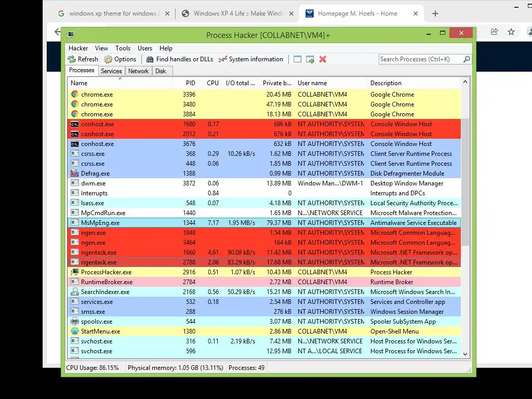Click the find window toolbar icon
This screenshot has height=399, width=532.
pos(297,59)
